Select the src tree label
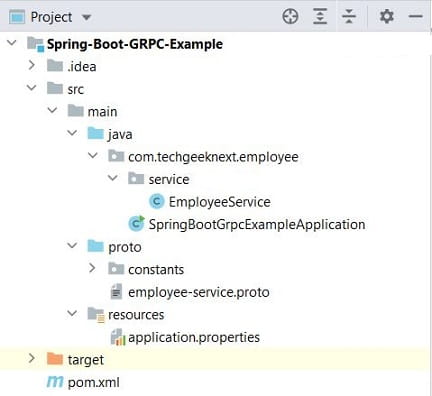The height and width of the screenshot is (396, 432). (76, 89)
